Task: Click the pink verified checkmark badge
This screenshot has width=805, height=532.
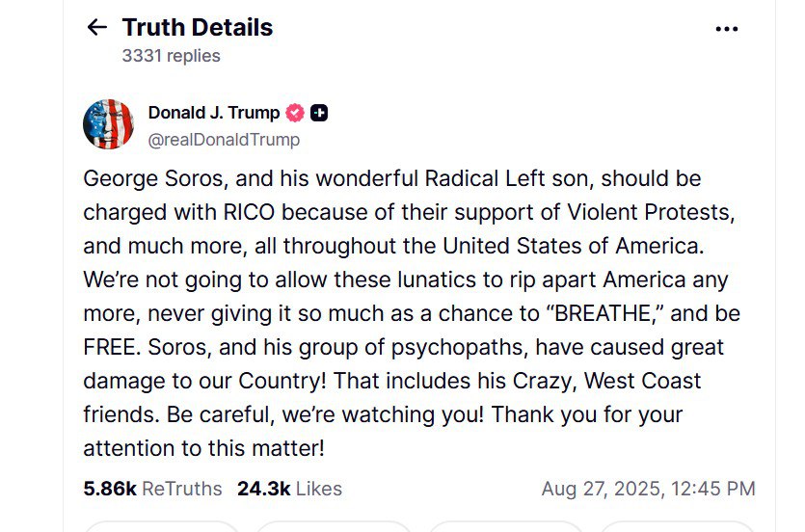Action: pyautogui.click(x=295, y=113)
